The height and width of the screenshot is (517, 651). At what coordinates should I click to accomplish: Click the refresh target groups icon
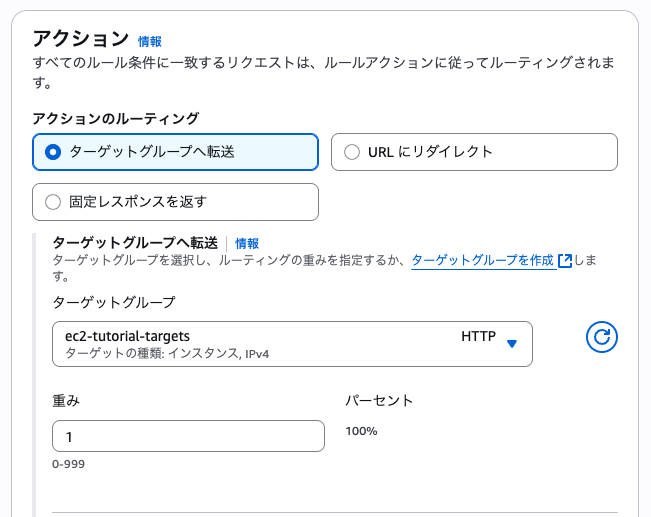[601, 337]
